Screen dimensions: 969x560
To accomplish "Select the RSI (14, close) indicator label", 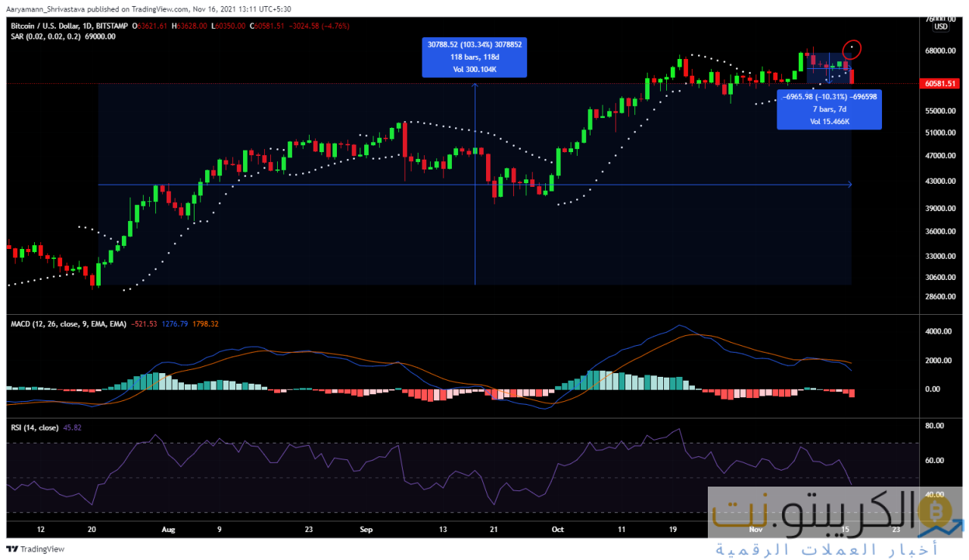I will pyautogui.click(x=35, y=428).
